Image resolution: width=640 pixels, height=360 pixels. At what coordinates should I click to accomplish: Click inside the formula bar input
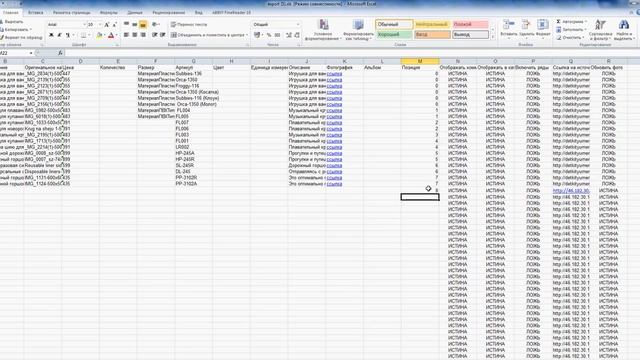[351, 53]
